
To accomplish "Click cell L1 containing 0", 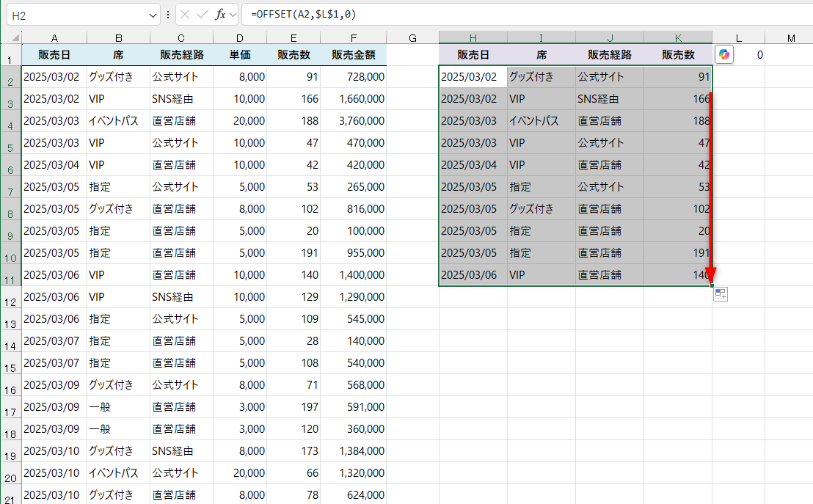I will [x=739, y=55].
